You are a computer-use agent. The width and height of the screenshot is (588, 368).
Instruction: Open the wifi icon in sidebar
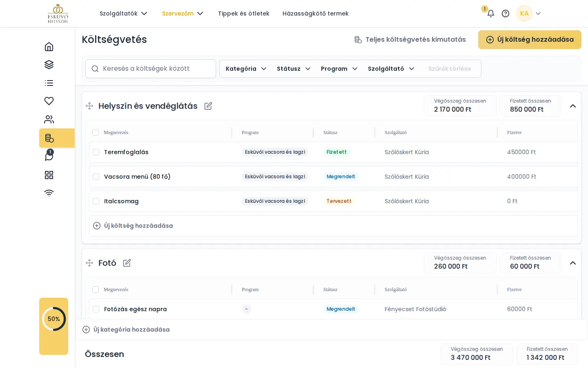(x=49, y=193)
